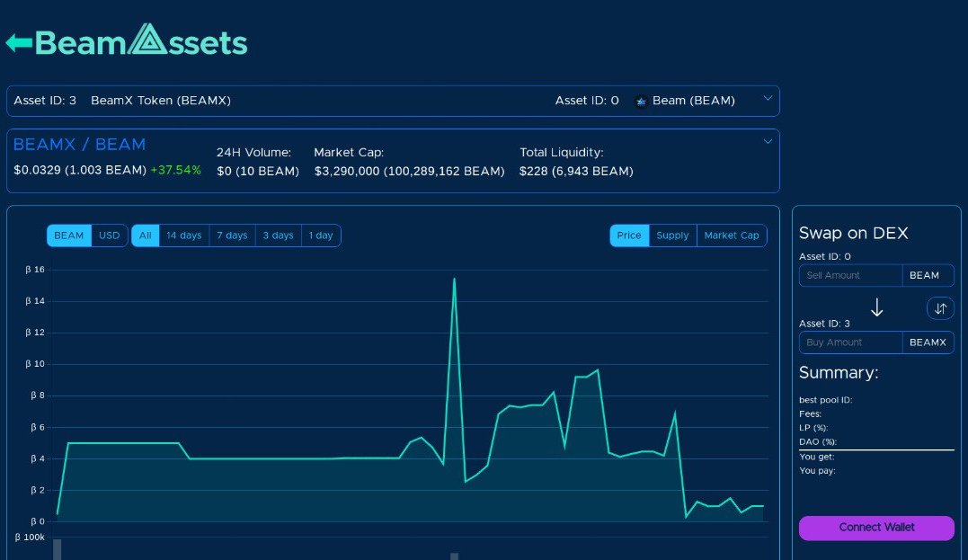Go back using the green arrow icon

(x=19, y=42)
